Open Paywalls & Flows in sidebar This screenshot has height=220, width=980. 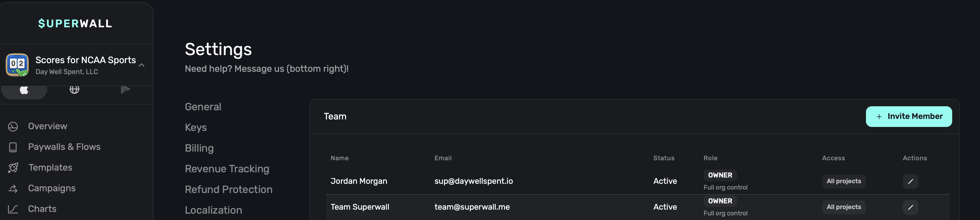click(x=64, y=147)
